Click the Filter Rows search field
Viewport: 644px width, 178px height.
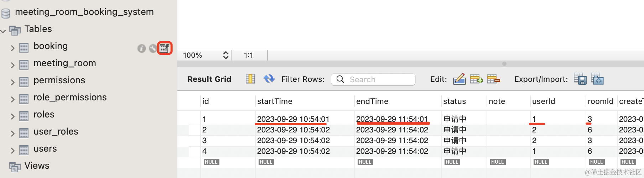378,79
